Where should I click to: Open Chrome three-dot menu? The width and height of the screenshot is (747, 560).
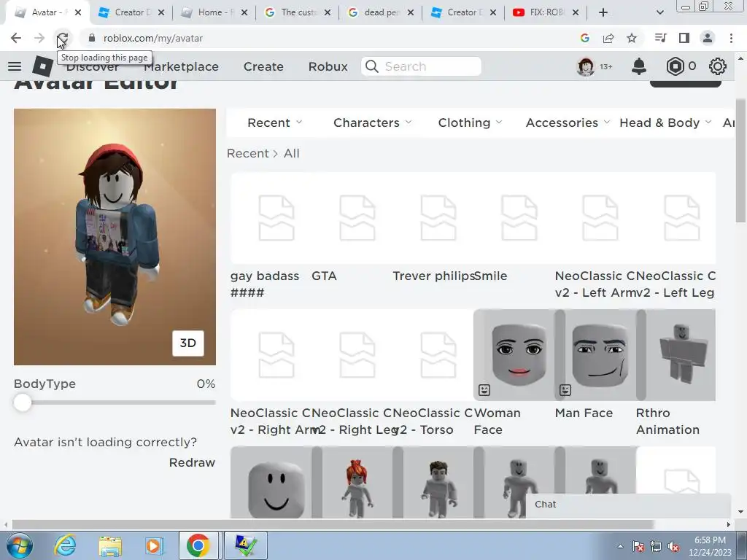[x=731, y=38]
